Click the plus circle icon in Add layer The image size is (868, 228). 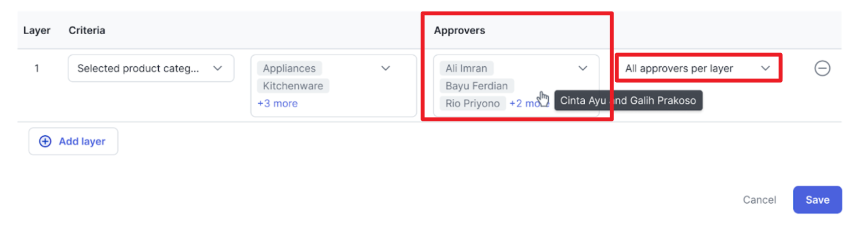(45, 141)
